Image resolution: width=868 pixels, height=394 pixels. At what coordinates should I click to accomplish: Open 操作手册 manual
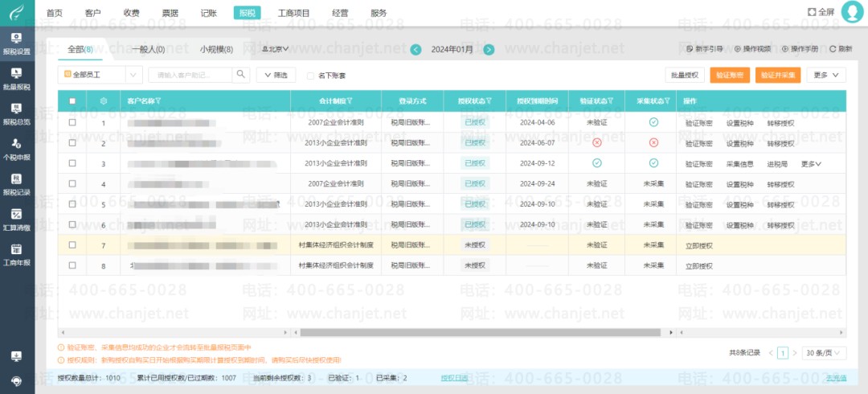800,49
